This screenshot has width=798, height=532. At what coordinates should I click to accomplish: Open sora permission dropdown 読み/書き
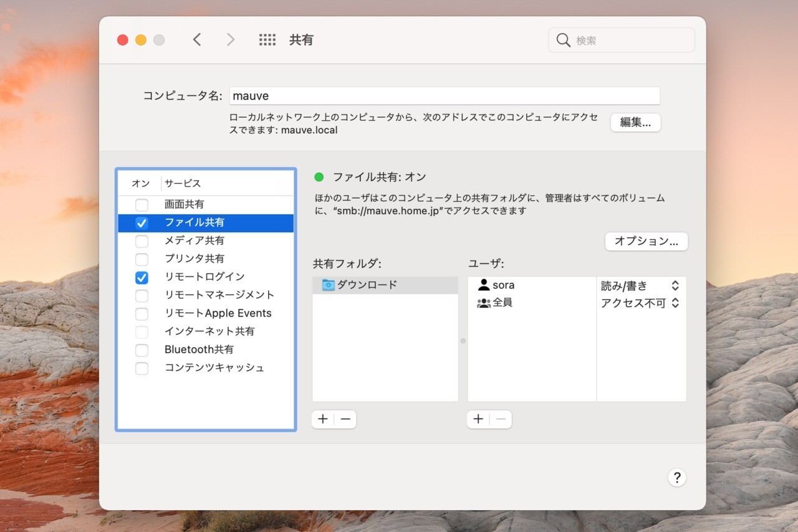coord(640,285)
